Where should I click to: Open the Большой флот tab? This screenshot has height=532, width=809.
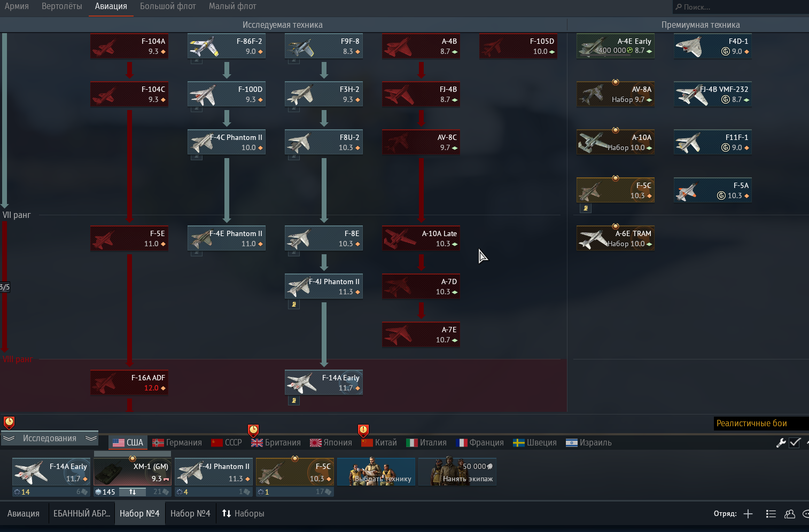coord(168,6)
